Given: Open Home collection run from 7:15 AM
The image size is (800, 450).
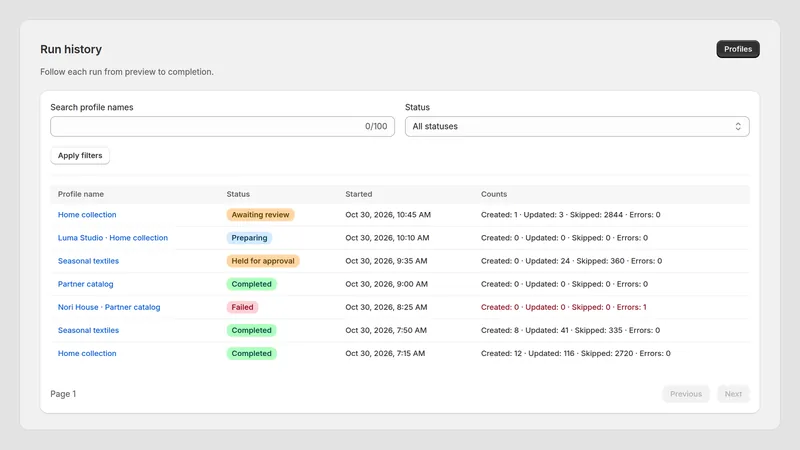Looking at the screenshot, I should pyautogui.click(x=87, y=353).
